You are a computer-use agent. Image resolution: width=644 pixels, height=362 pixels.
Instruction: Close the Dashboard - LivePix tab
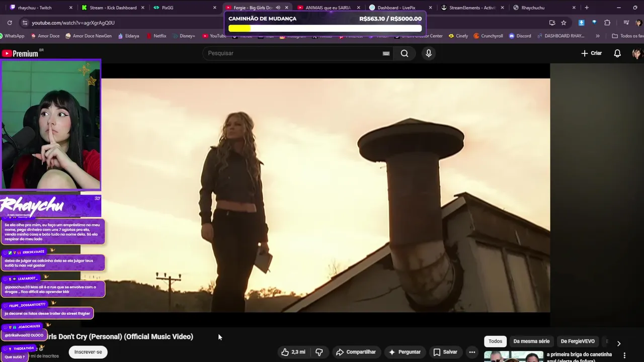(430, 8)
